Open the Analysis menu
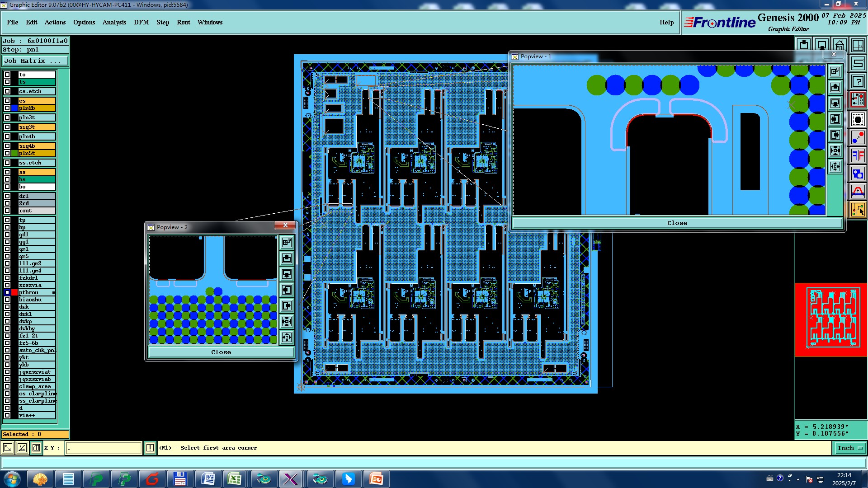868x488 pixels. point(114,22)
